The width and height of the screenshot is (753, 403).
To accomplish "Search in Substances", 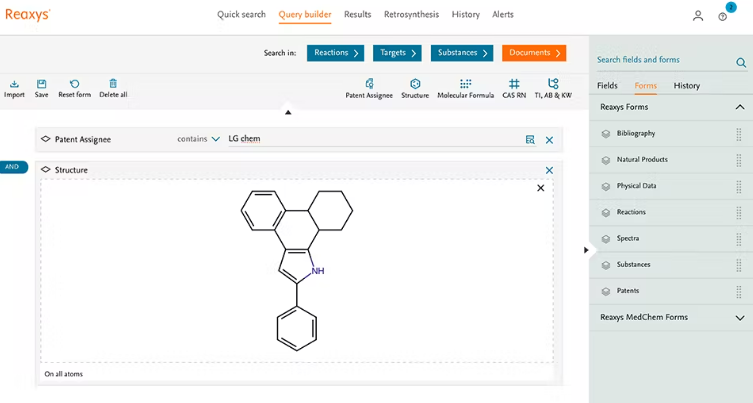I will coord(462,53).
